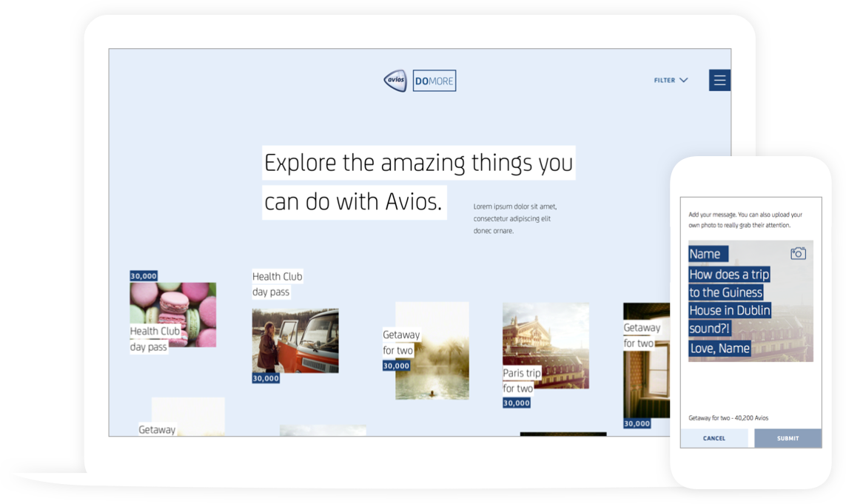
Task: Click the 'Explore the amazing things you' headline
Action: tap(419, 162)
